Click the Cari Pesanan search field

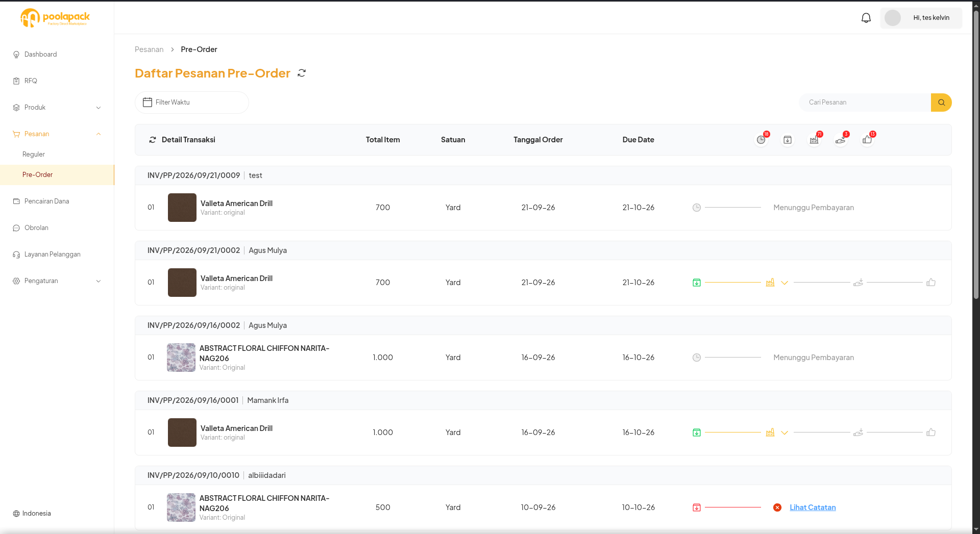point(865,103)
